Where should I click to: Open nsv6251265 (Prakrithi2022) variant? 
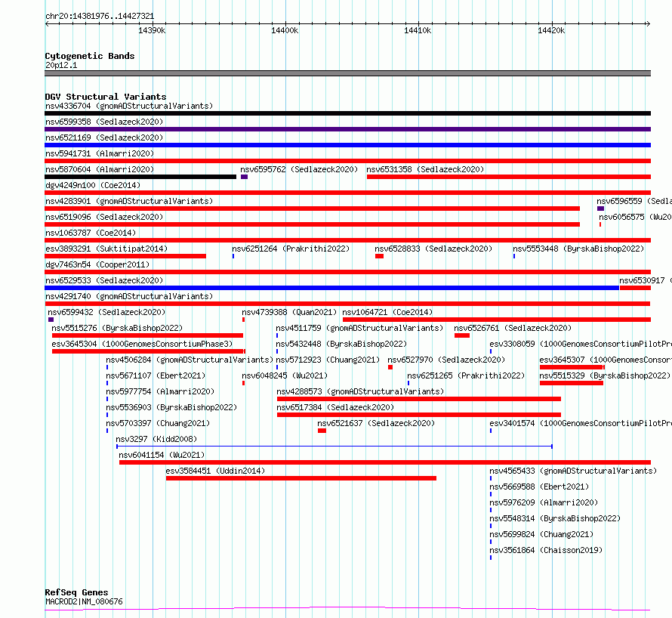466,375
